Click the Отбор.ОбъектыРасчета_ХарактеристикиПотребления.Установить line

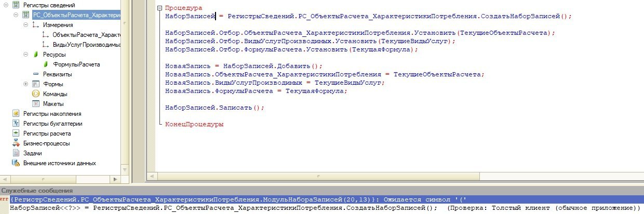[x=360, y=33]
